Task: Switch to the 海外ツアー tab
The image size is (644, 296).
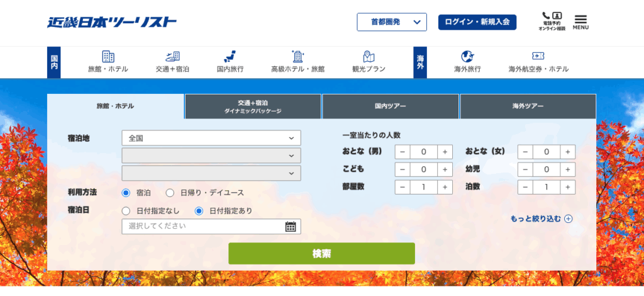Action: (528, 106)
